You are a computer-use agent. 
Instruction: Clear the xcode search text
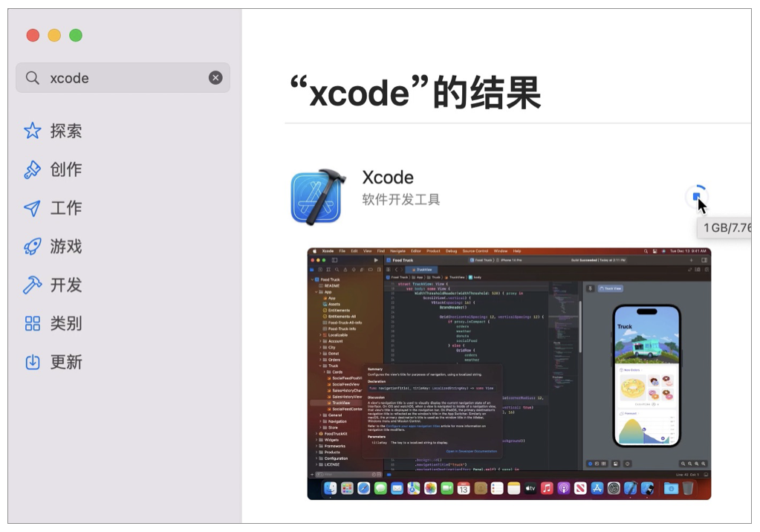click(215, 77)
